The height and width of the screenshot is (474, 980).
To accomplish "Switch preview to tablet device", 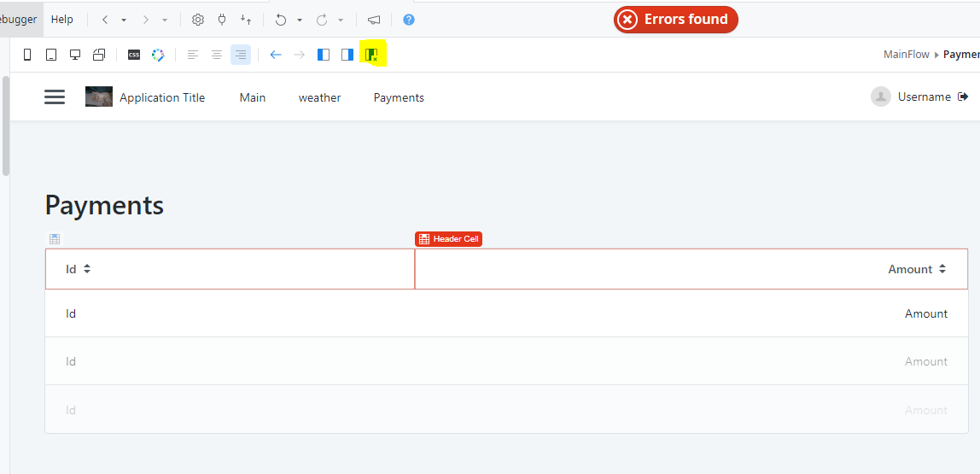I will point(51,55).
